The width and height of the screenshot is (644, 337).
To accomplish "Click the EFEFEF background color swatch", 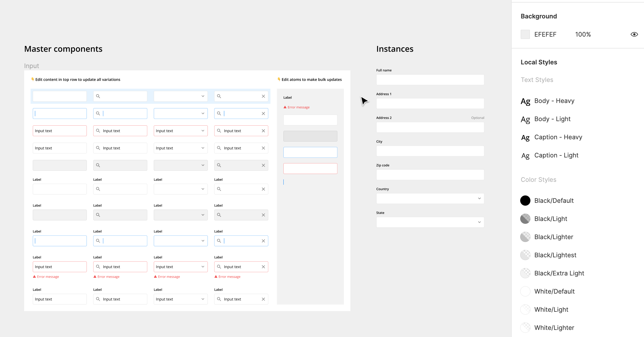I will pos(525,34).
